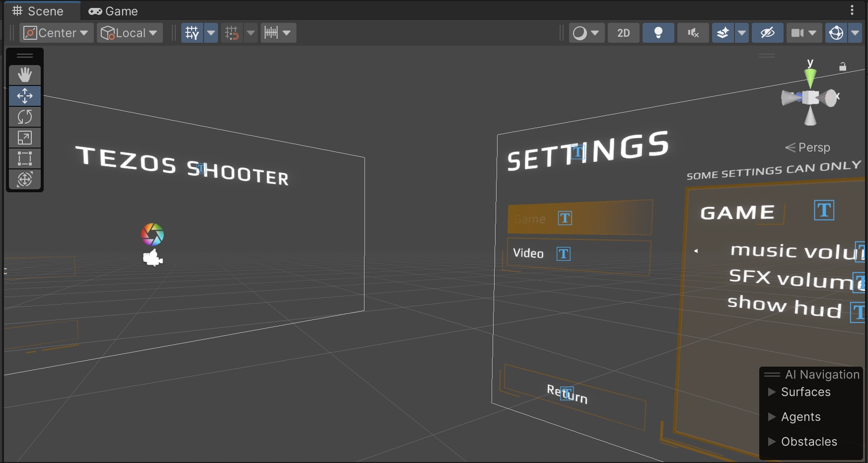Screen dimensions: 868x463
Task: Open the draw mode shading dropdown
Action: (x=586, y=33)
